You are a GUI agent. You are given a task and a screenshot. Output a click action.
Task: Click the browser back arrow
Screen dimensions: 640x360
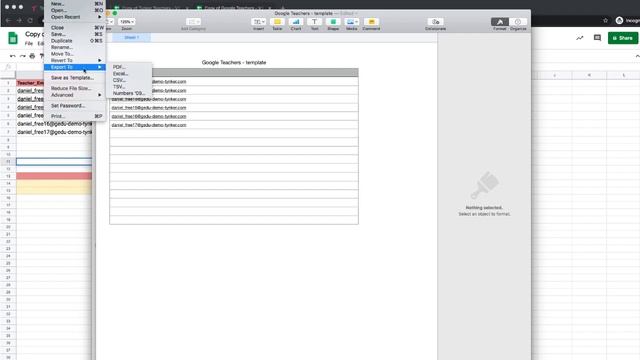tap(9, 20)
